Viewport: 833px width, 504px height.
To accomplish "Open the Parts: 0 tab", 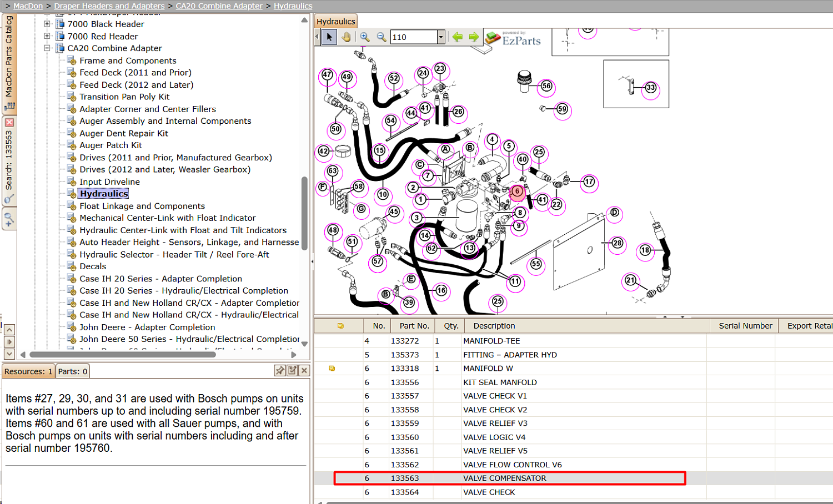I will coord(73,371).
